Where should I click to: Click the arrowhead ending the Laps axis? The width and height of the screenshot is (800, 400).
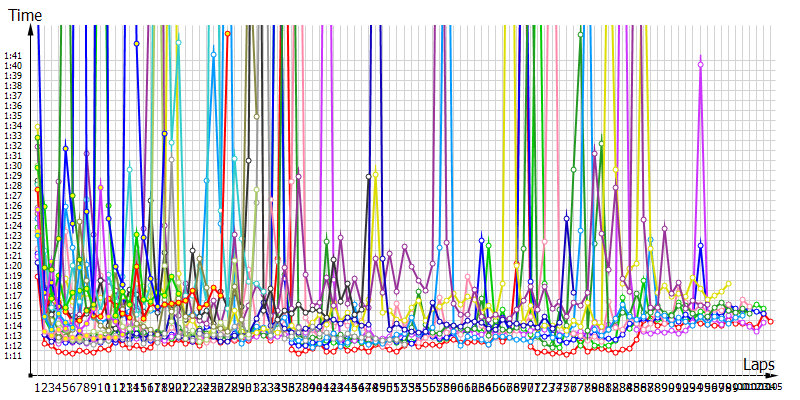coord(774,378)
